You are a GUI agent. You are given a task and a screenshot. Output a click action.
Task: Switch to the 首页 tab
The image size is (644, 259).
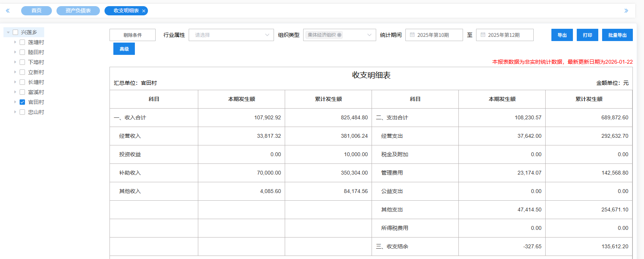tap(37, 11)
